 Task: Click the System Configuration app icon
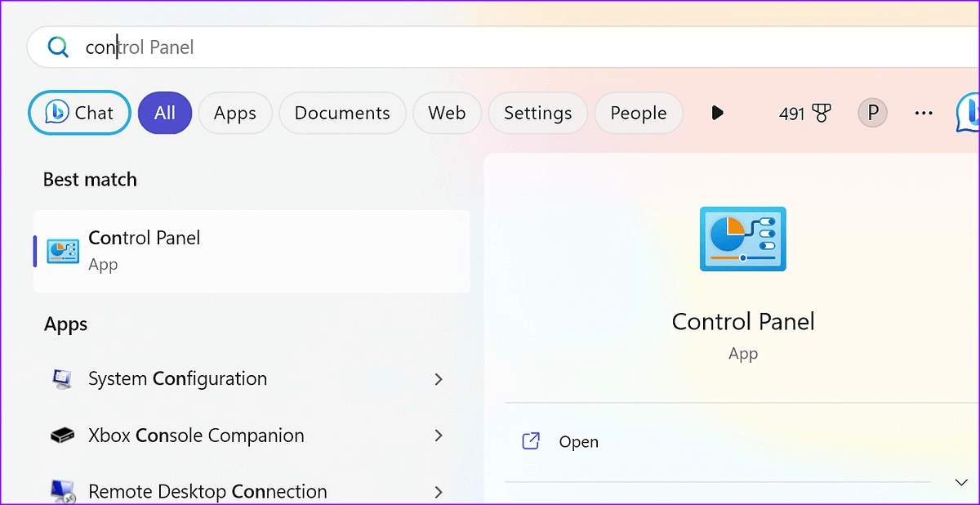coord(62,379)
